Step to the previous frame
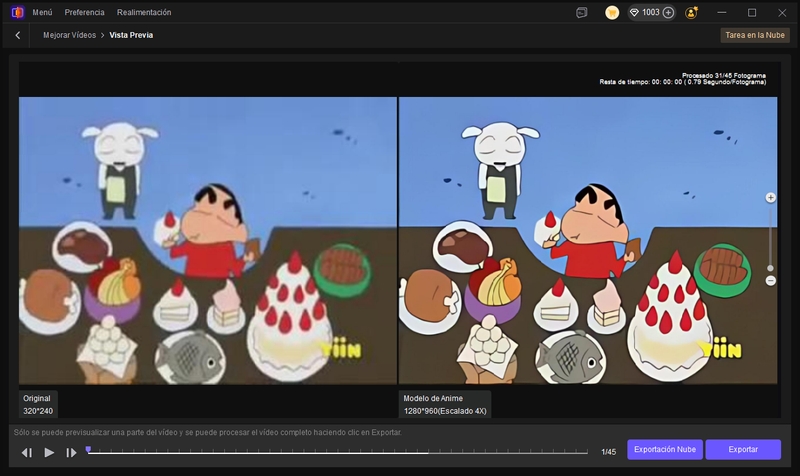 (x=27, y=453)
